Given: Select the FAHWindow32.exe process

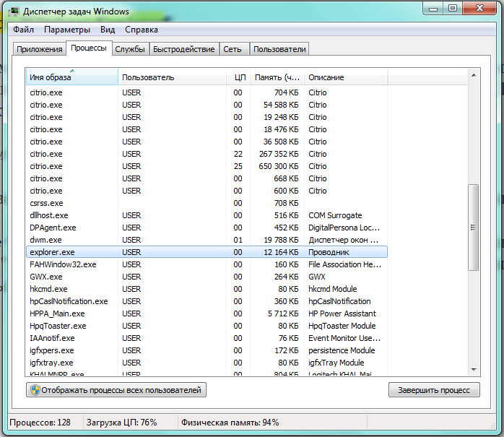Looking at the screenshot, I should coord(207,264).
